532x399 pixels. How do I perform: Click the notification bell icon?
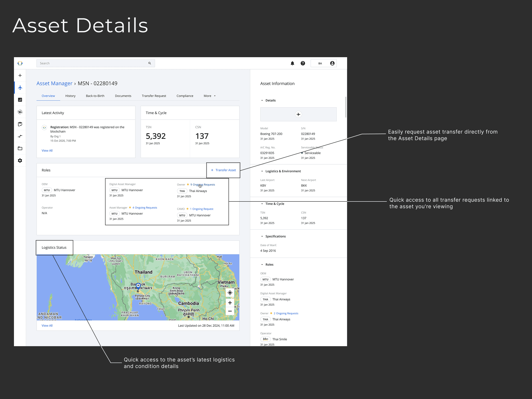click(292, 63)
